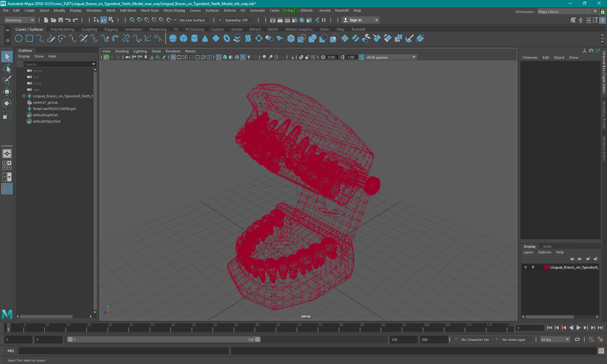Switch to the Anim layer tab
This screenshot has height=364, width=607.
tap(547, 246)
